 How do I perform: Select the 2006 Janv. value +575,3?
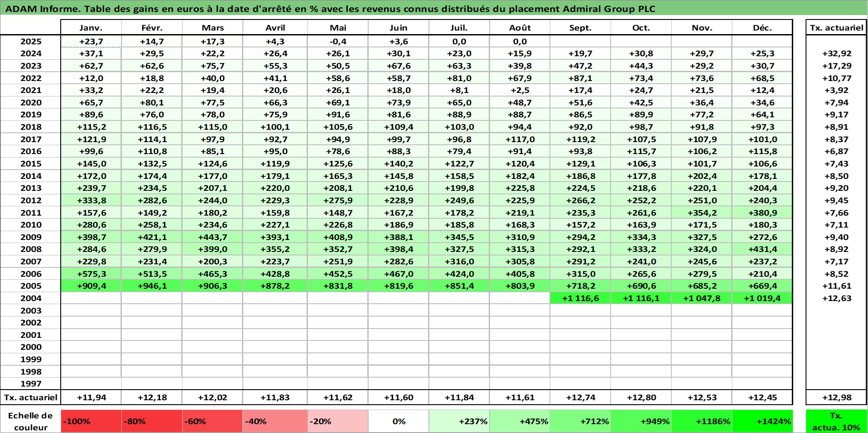(x=91, y=274)
